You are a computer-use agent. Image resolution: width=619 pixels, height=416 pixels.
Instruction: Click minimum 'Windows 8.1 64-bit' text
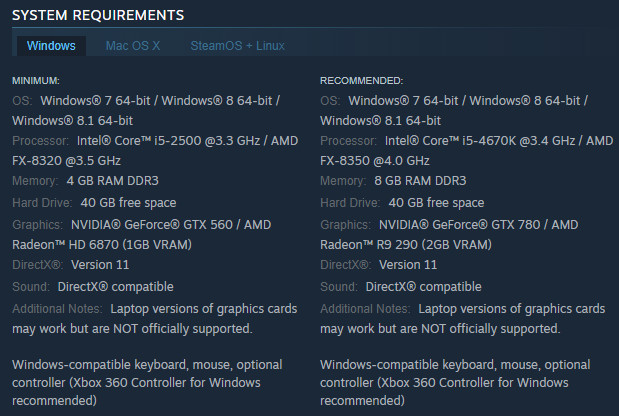point(73,120)
